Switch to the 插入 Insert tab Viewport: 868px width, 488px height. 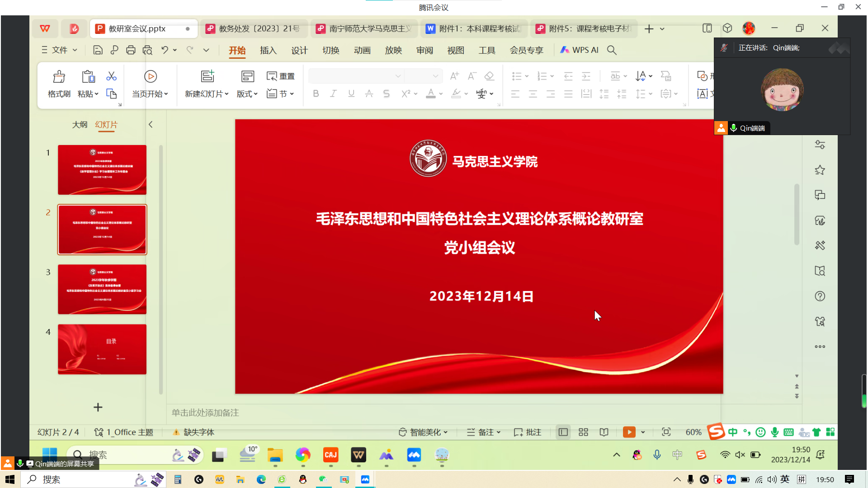click(268, 50)
